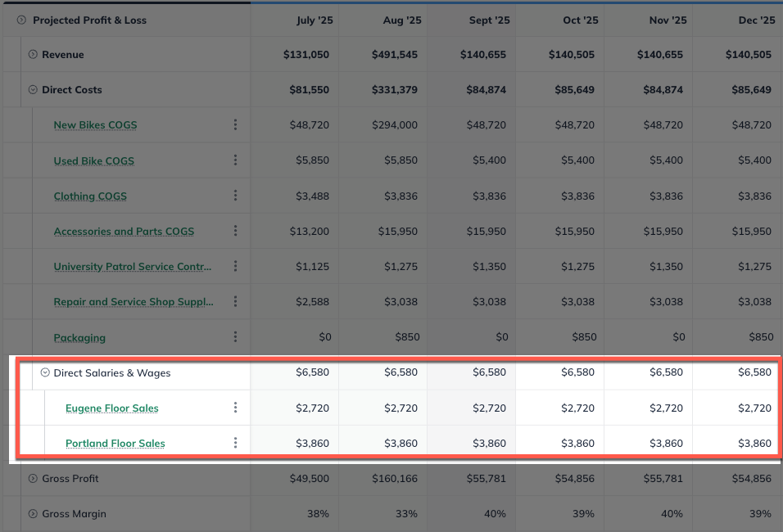Select University Patrol July value $1,125
Screen dimensions: 783x532
[x=312, y=267]
